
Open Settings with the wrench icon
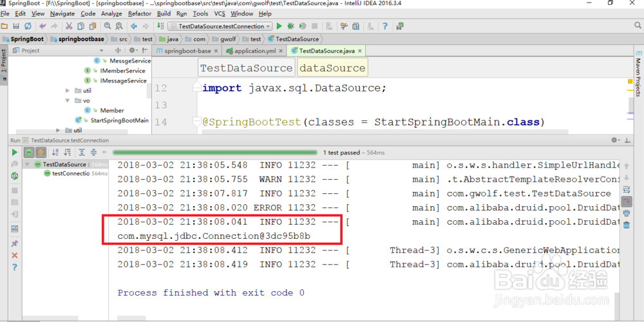344,26
